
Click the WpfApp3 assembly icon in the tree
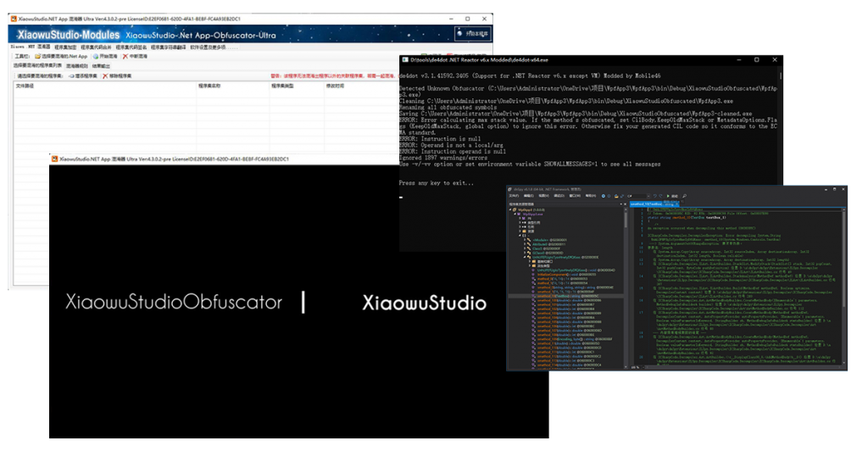(x=515, y=210)
